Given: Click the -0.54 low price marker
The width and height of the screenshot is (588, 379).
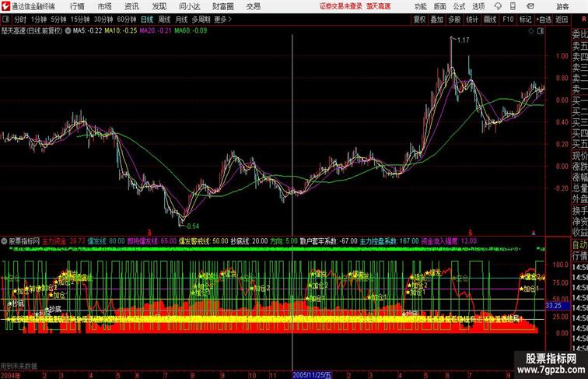Looking at the screenshot, I should [192, 226].
